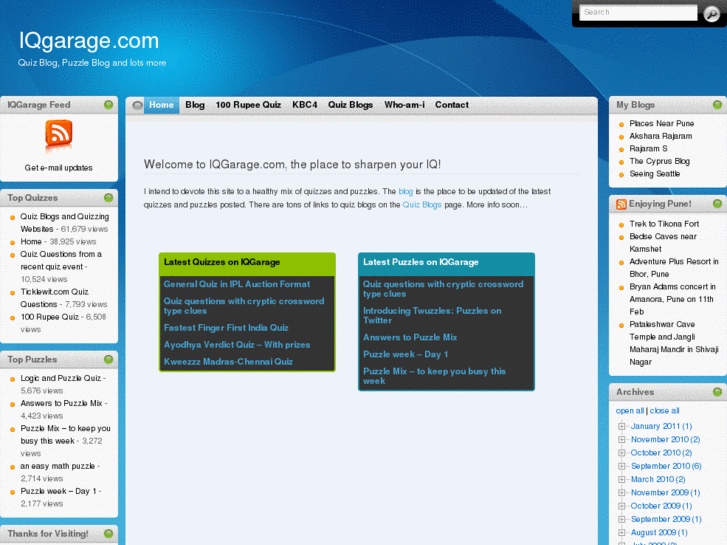Viewport: 727px width, 545px height.
Task: Follow the 'blog' link in welcome text
Action: pyautogui.click(x=406, y=192)
